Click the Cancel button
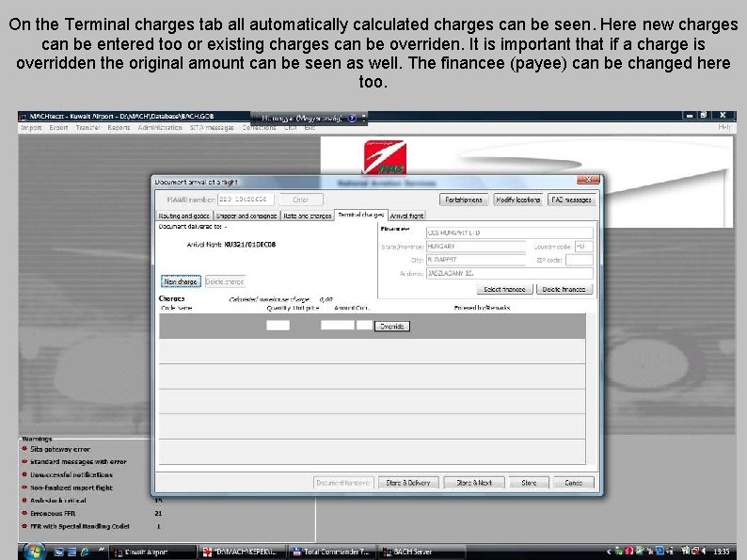Viewport: 747px width, 560px height. pyautogui.click(x=574, y=483)
